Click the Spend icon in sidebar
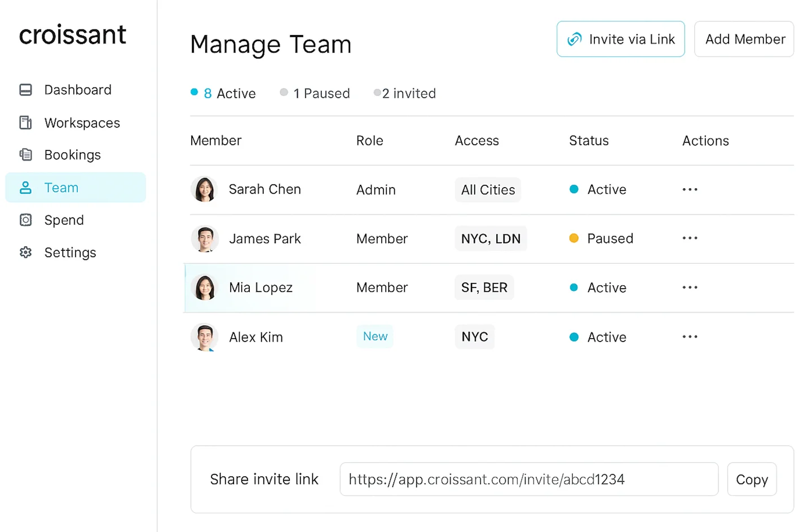 pyautogui.click(x=25, y=220)
